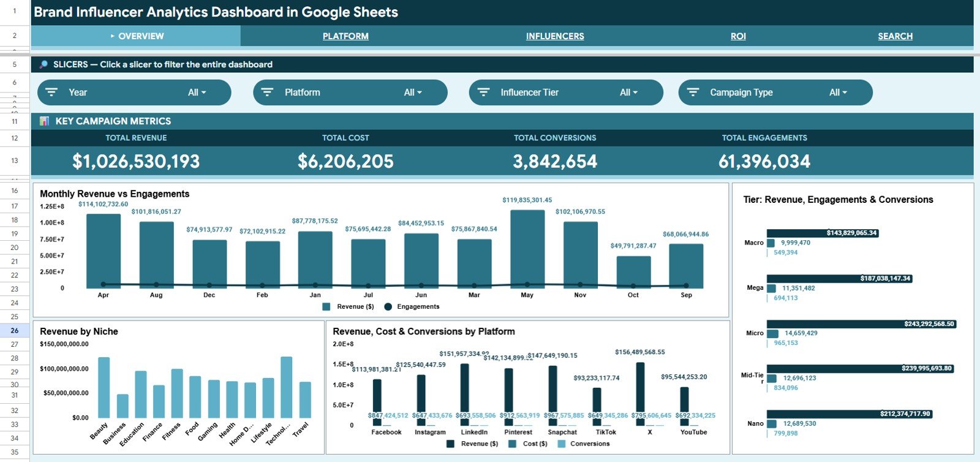Click the May label $119,835,301.45

[527, 200]
